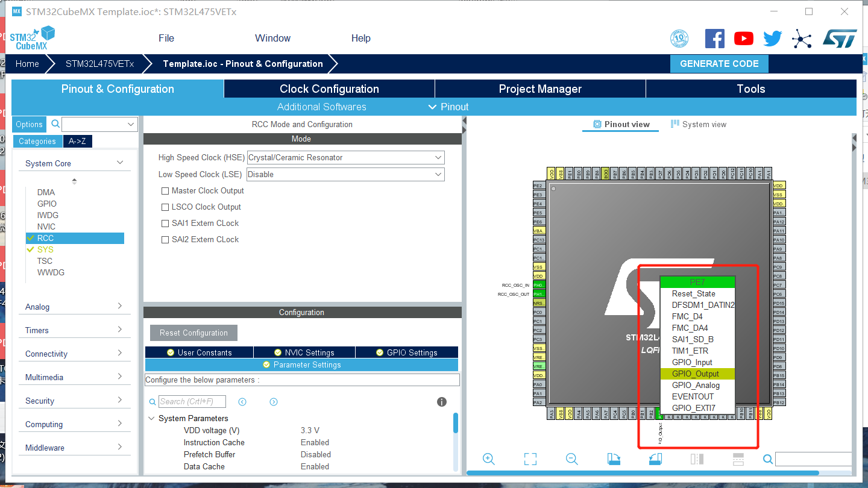Click Additional Softwares link
The image size is (868, 488).
pyautogui.click(x=322, y=107)
